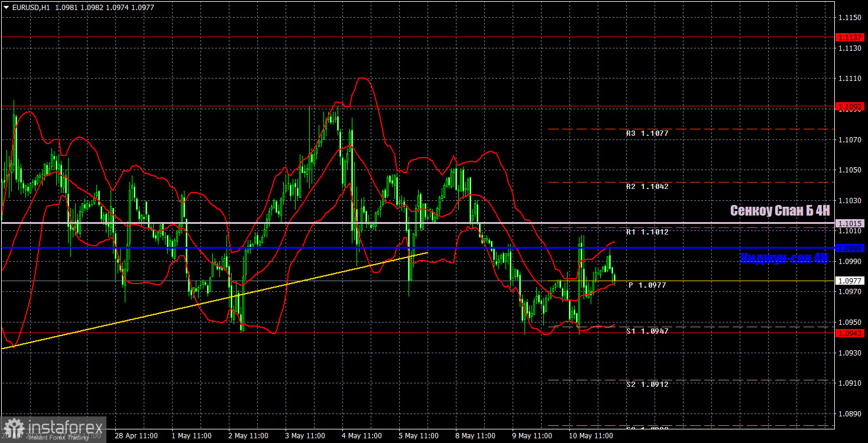Select the red 1.0943 level label
868x443 pixels.
click(850, 333)
